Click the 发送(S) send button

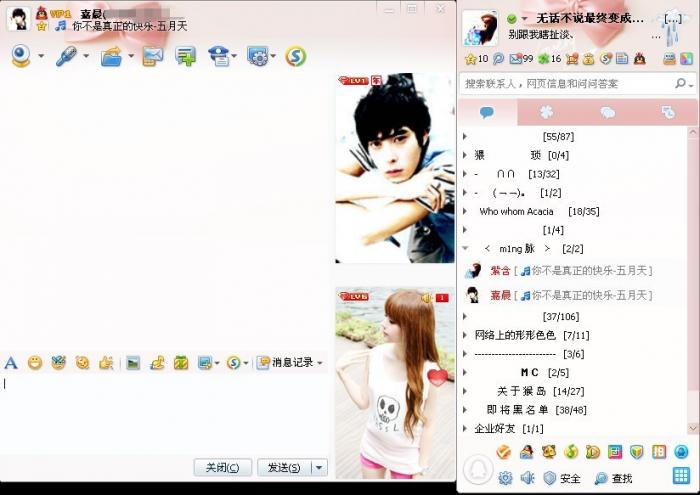[284, 468]
